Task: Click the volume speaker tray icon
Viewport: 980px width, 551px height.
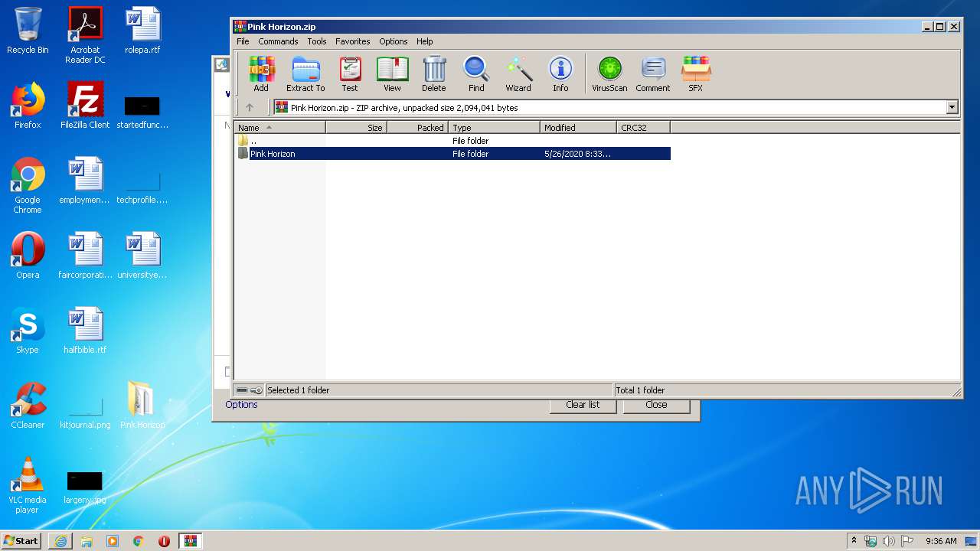Action: pyautogui.click(x=889, y=541)
